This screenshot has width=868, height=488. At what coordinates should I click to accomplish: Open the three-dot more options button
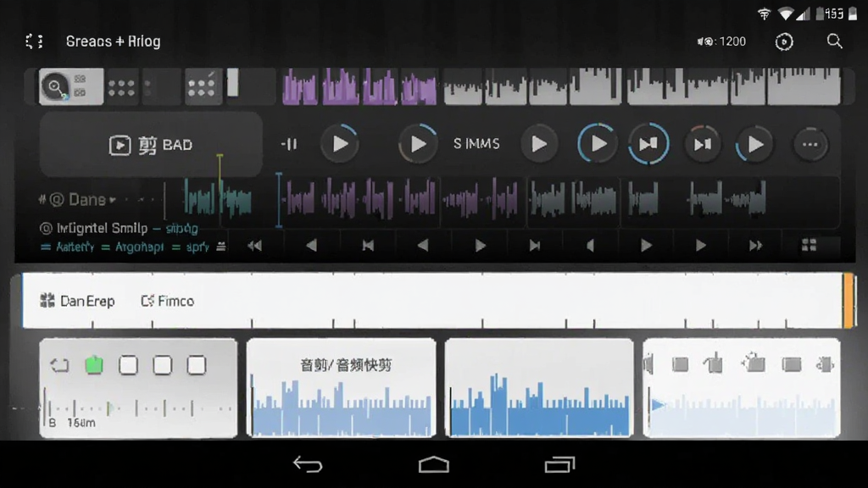(x=810, y=144)
